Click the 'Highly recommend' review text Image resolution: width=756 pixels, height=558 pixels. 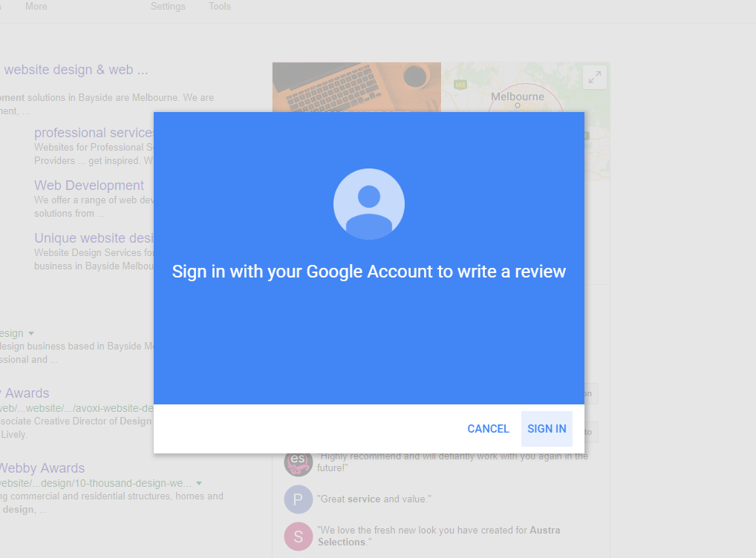(452, 462)
